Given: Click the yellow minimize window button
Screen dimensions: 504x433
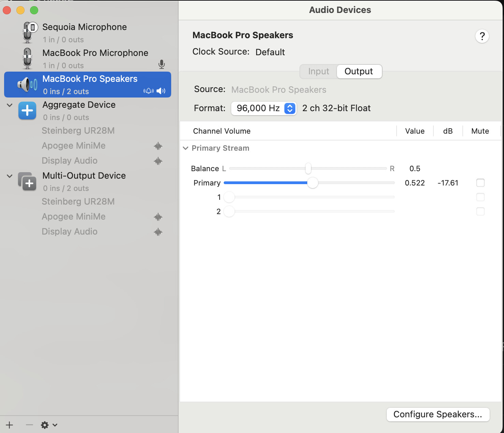Looking at the screenshot, I should [20, 10].
